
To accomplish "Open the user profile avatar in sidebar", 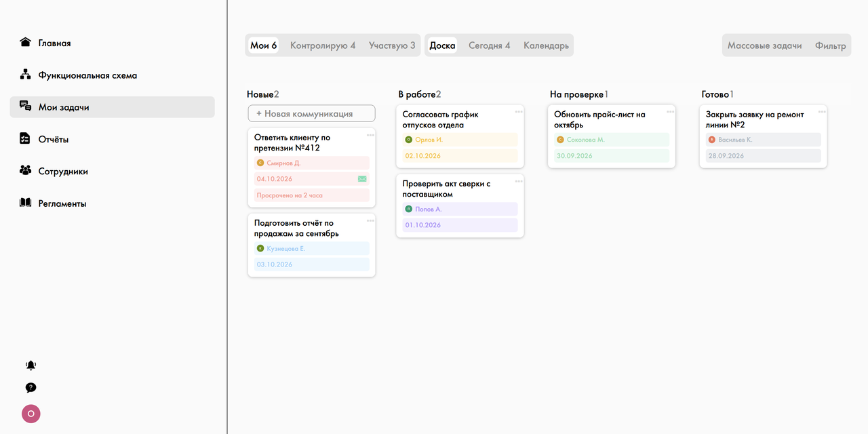I will coord(31,414).
